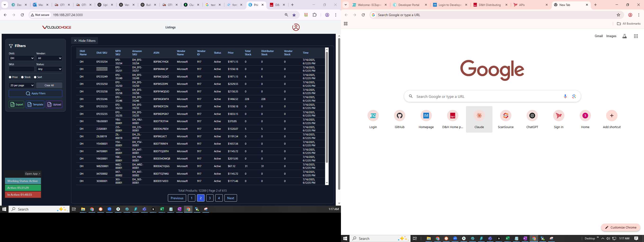The width and height of the screenshot is (644, 242).
Task: Open the Homepage shortcut tile
Action: point(426,119)
